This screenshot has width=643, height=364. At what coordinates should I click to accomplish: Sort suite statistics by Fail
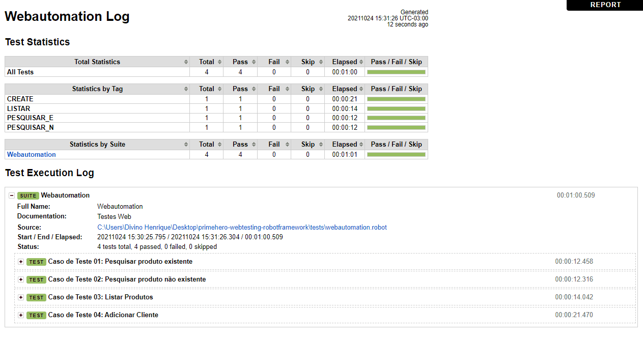pos(274,144)
